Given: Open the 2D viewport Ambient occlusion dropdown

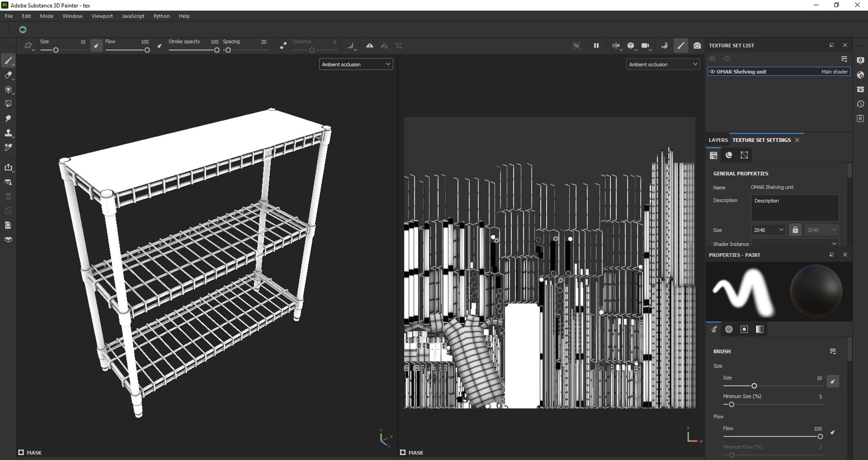Looking at the screenshot, I should click(x=663, y=64).
